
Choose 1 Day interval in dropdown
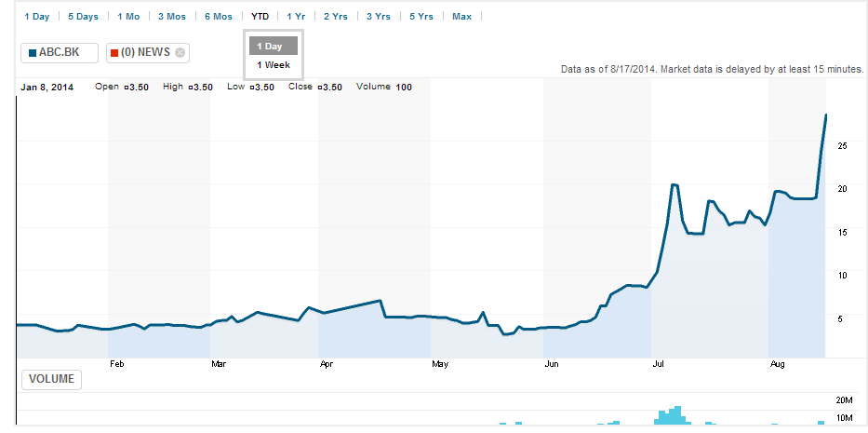(274, 46)
